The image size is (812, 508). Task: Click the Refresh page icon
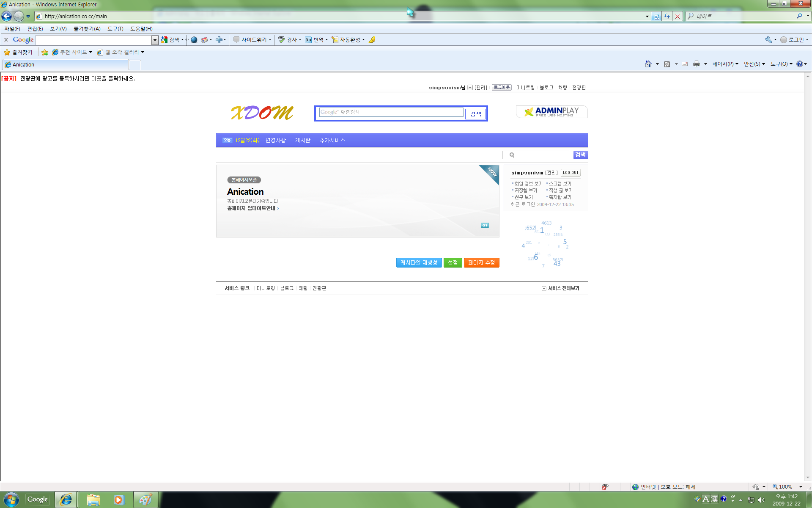667,16
